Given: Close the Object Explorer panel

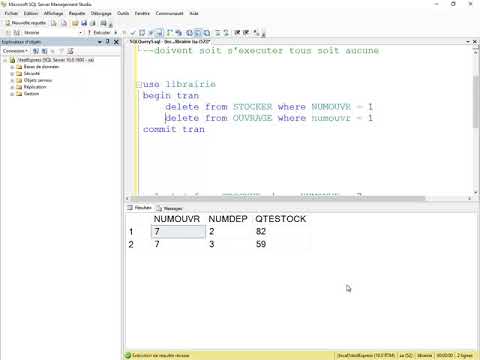Looking at the screenshot, I should point(116,42).
